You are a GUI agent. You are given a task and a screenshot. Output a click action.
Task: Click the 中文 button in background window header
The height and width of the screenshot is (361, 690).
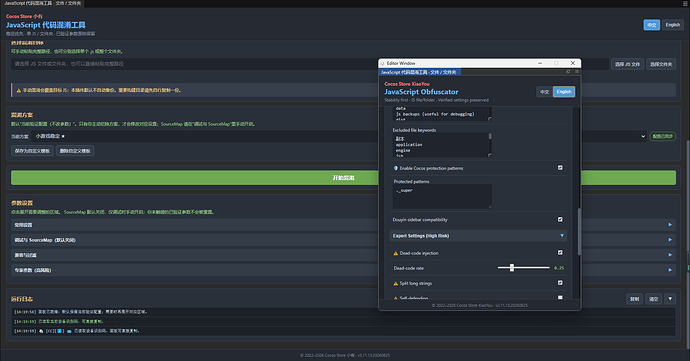[652, 25]
